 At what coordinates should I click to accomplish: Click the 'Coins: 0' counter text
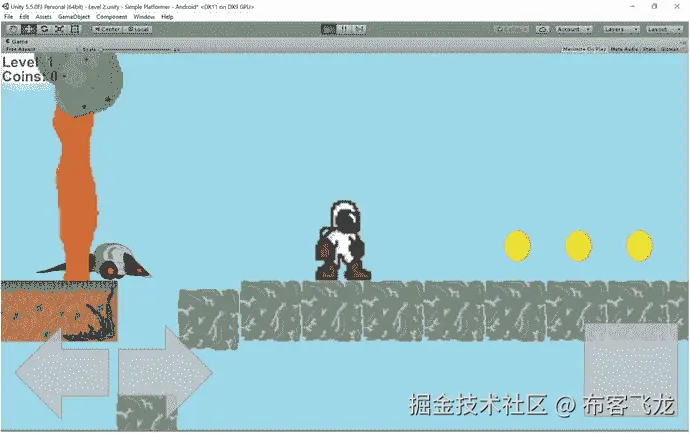[x=30, y=76]
